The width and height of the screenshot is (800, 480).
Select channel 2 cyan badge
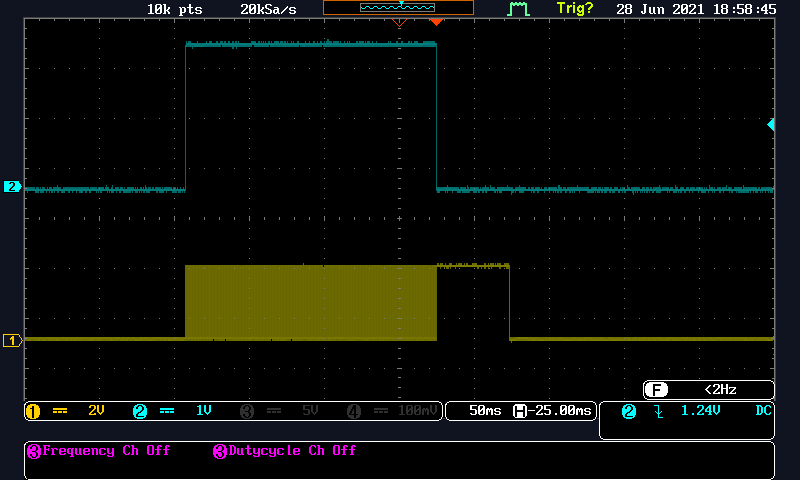pyautogui.click(x=140, y=411)
